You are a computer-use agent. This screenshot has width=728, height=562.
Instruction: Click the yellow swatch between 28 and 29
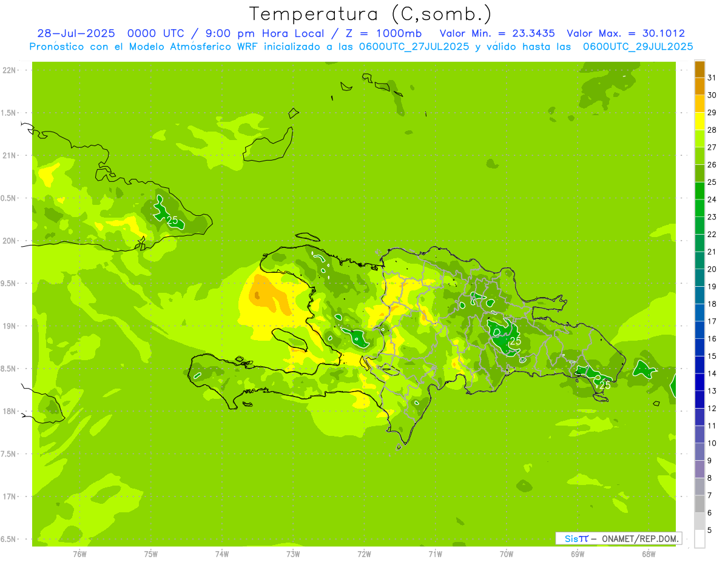click(x=699, y=121)
